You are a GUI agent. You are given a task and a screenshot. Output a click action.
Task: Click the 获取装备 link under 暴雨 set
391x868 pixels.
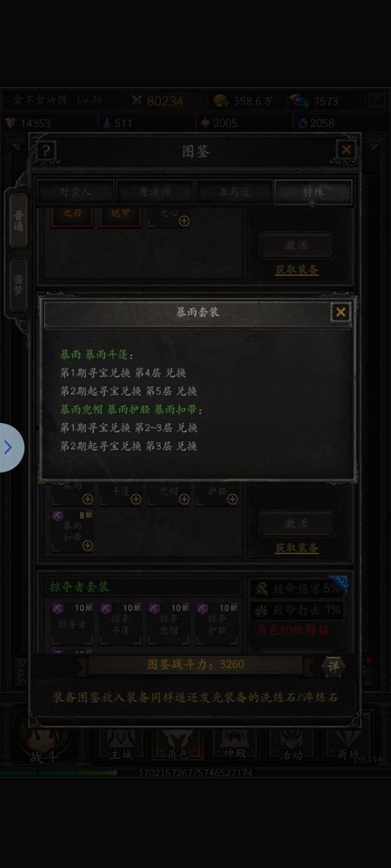(297, 548)
